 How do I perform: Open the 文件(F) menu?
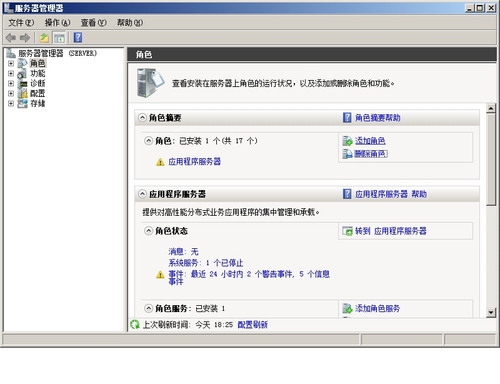21,23
